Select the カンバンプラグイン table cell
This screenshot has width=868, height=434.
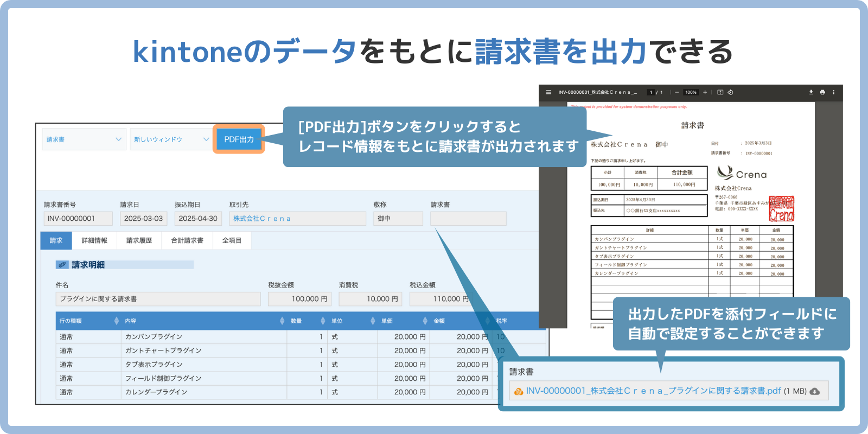(x=204, y=337)
